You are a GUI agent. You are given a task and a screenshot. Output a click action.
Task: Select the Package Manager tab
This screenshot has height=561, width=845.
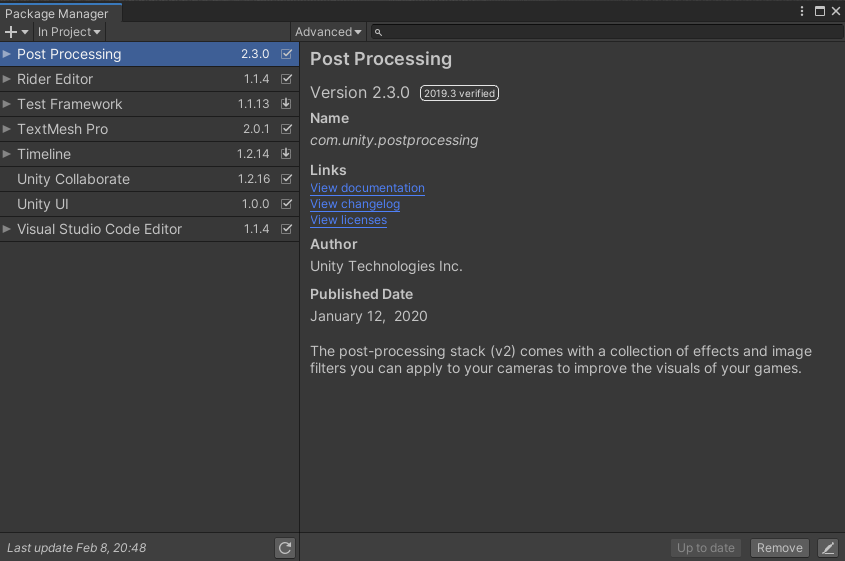57,13
